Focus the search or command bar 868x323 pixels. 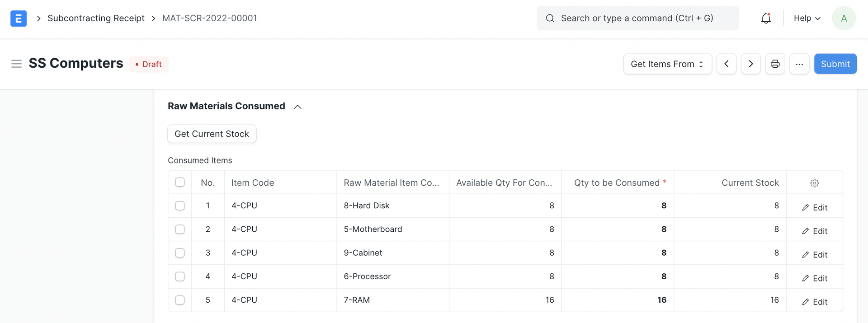click(637, 19)
